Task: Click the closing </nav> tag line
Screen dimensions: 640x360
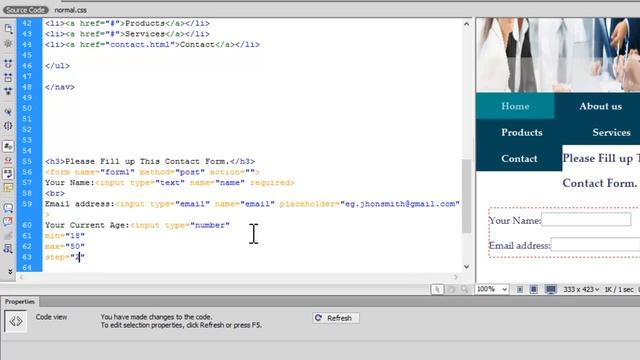Action: click(60, 87)
